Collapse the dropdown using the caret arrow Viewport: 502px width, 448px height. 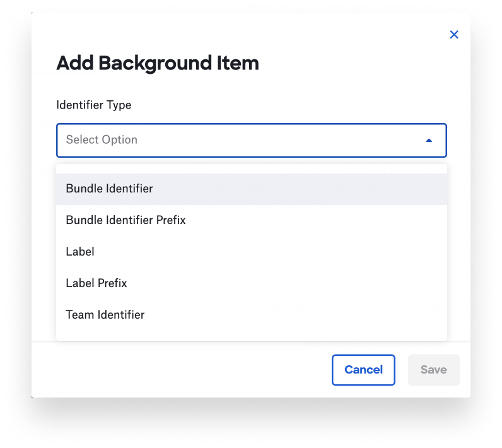click(429, 140)
